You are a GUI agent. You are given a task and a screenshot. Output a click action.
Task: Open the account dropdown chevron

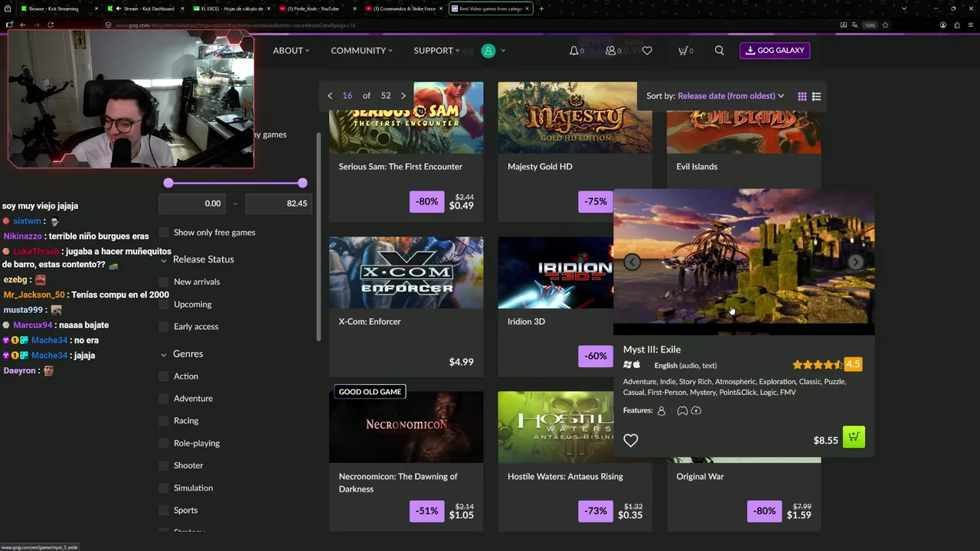tap(503, 51)
